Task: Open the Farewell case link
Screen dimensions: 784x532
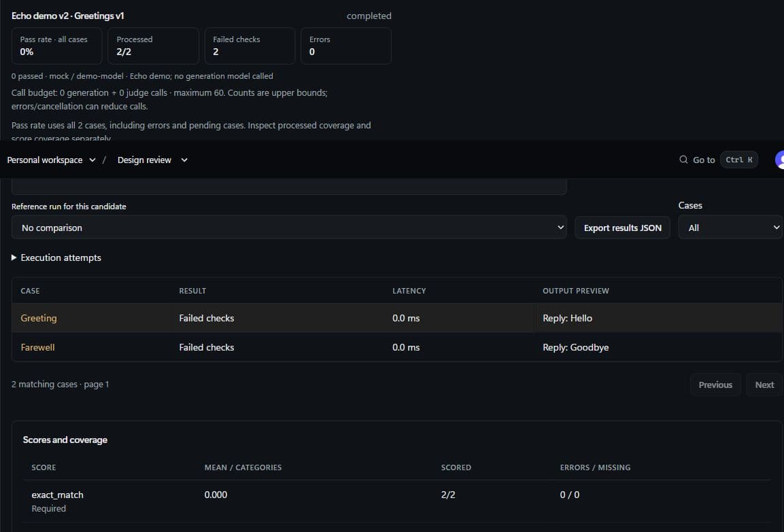Action: [37, 347]
